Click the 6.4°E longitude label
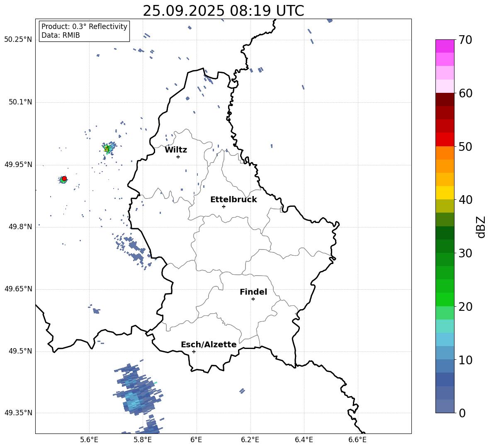The height and width of the screenshot is (448, 491). coord(304,440)
